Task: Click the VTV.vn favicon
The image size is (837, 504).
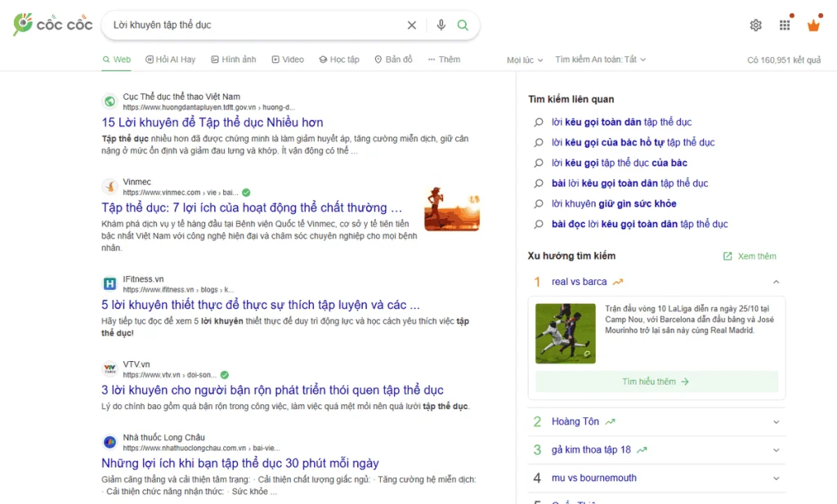Action: [110, 369]
